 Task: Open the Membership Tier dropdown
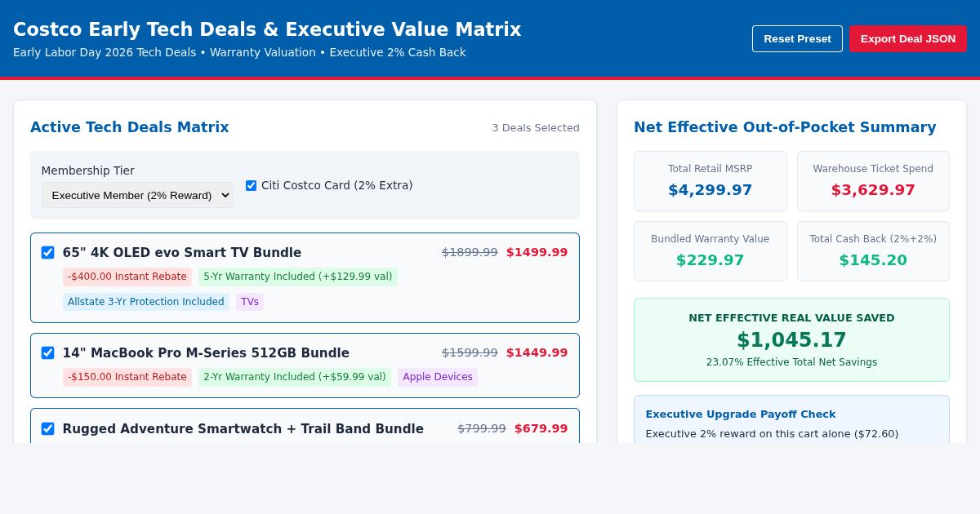point(137,195)
